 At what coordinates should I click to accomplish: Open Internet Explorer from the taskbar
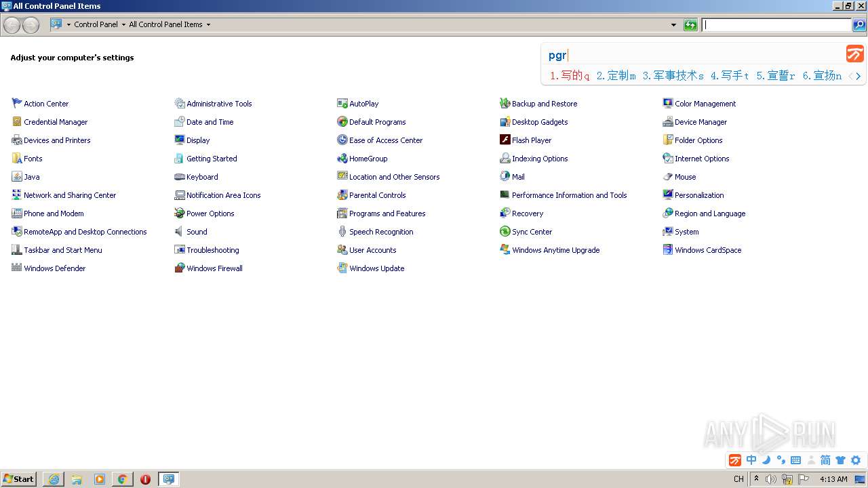(x=54, y=479)
